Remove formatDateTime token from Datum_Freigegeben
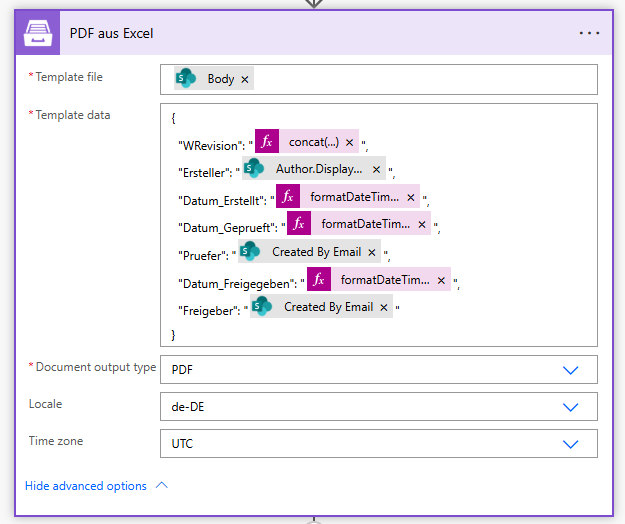The height and width of the screenshot is (524, 625). click(441, 279)
